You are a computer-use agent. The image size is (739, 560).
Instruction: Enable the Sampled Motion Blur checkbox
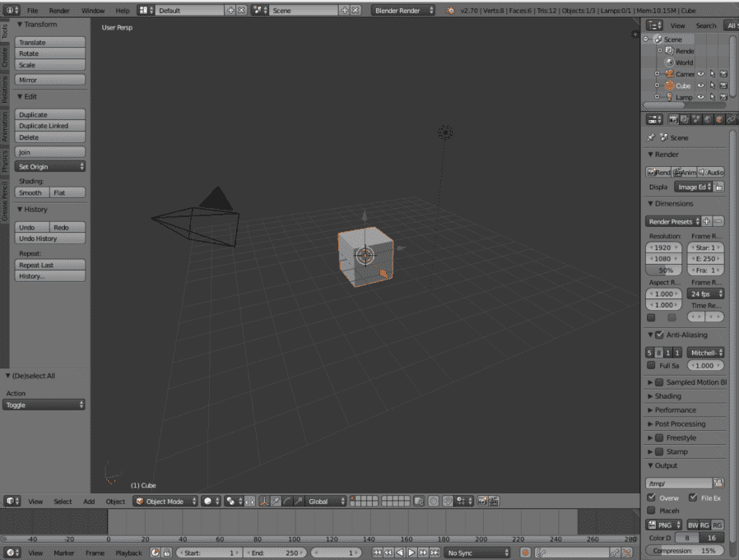(659, 382)
